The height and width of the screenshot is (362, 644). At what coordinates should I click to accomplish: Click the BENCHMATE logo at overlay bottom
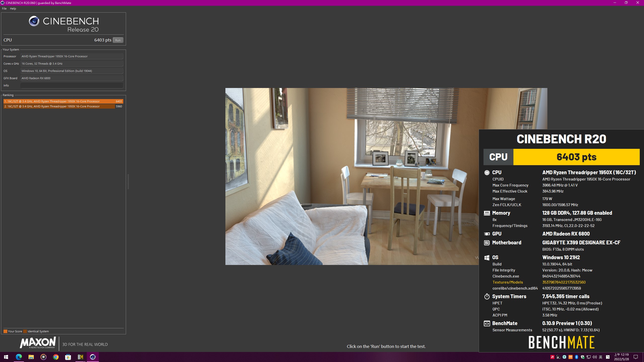coord(561,342)
